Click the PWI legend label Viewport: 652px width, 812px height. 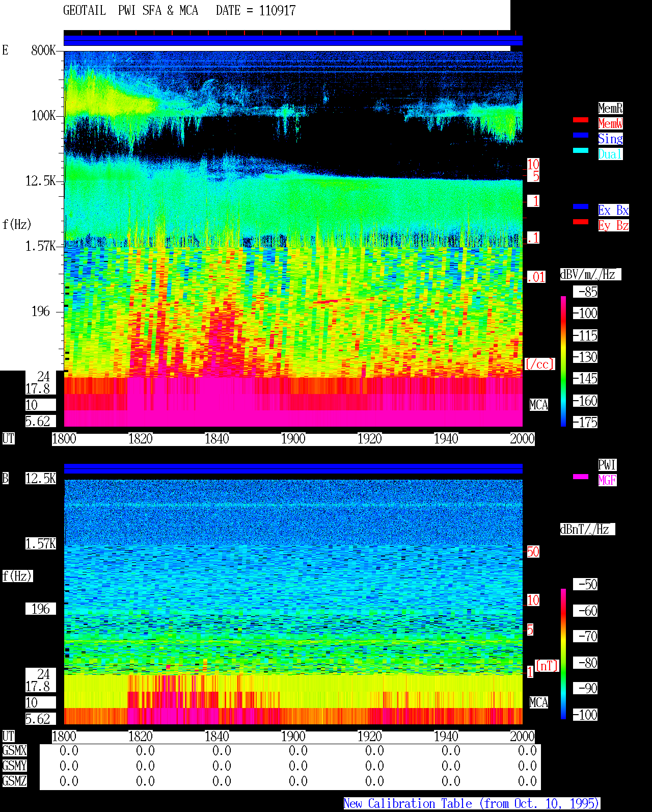click(x=607, y=465)
